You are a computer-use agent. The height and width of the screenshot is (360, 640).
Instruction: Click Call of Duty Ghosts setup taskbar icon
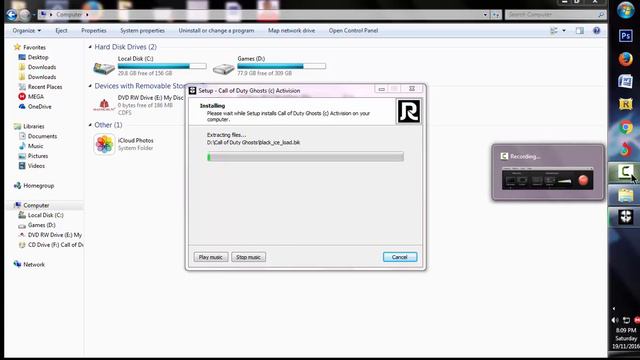pyautogui.click(x=625, y=217)
